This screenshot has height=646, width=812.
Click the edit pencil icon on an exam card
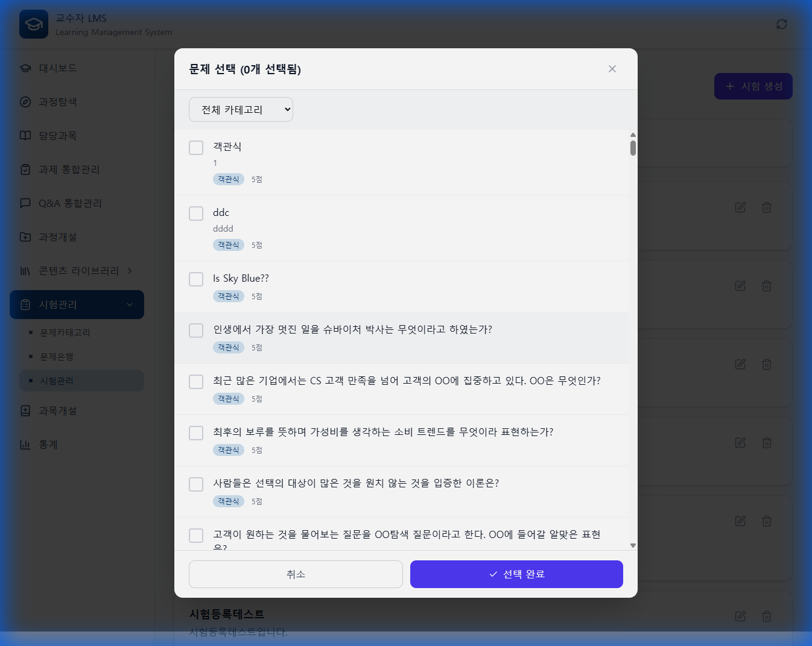point(740,207)
